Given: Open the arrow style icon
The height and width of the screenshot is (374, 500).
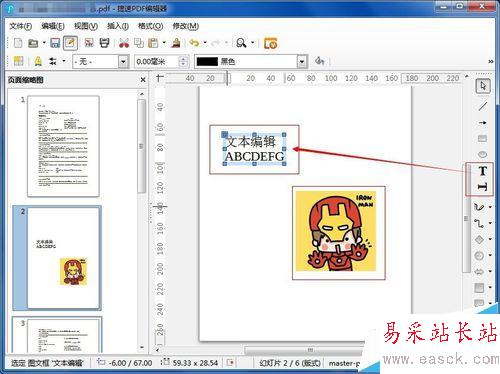Looking at the screenshot, I should 53,61.
